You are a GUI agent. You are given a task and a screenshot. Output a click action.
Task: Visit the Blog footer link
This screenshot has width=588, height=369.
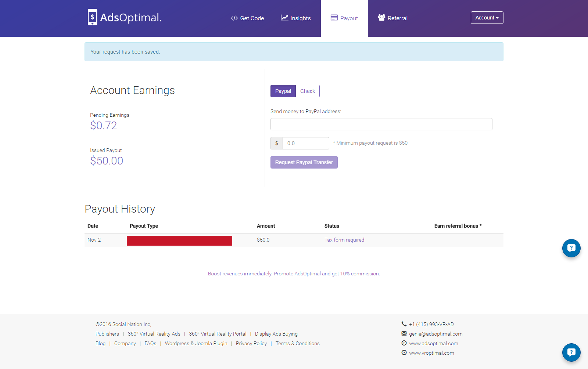point(100,343)
